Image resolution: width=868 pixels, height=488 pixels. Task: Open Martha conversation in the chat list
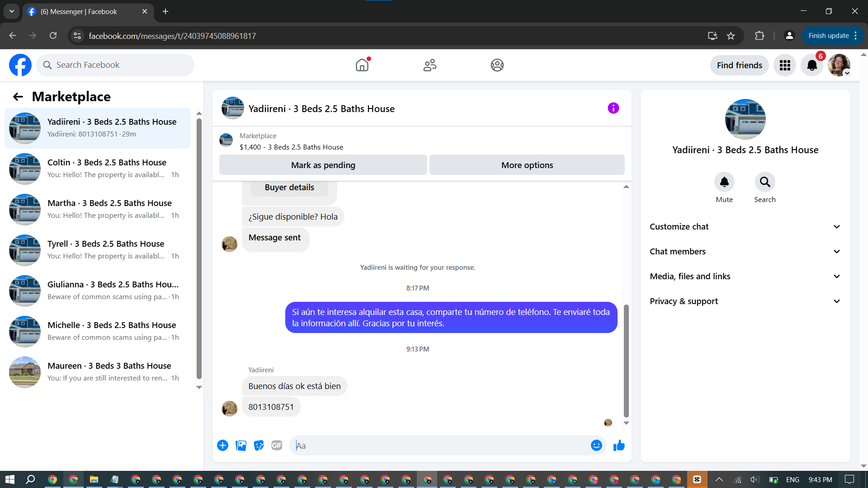click(97, 210)
